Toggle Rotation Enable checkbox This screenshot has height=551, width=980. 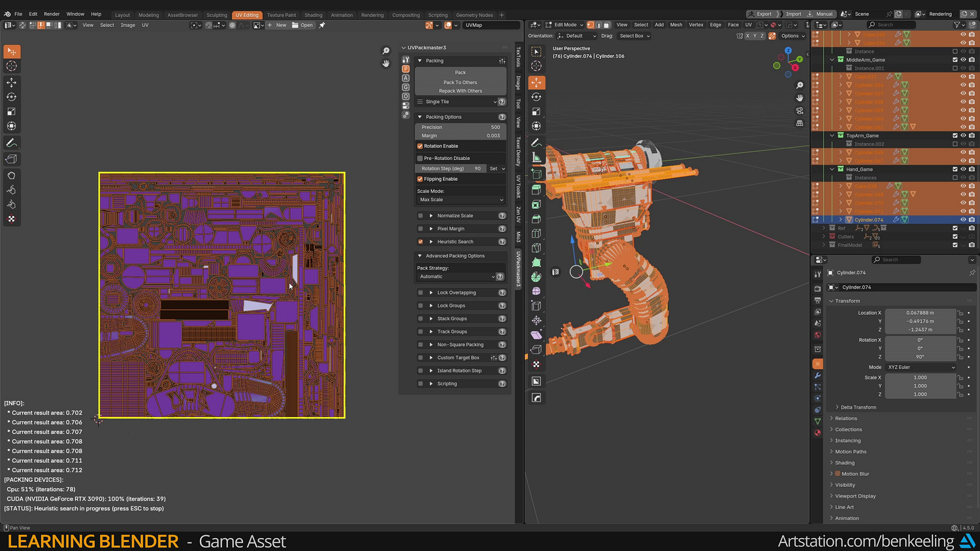420,146
